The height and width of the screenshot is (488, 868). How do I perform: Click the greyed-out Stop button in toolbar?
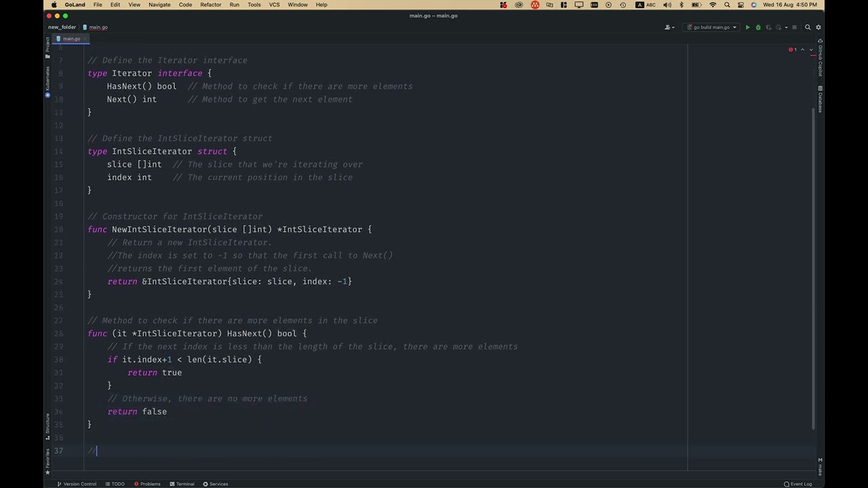[794, 27]
